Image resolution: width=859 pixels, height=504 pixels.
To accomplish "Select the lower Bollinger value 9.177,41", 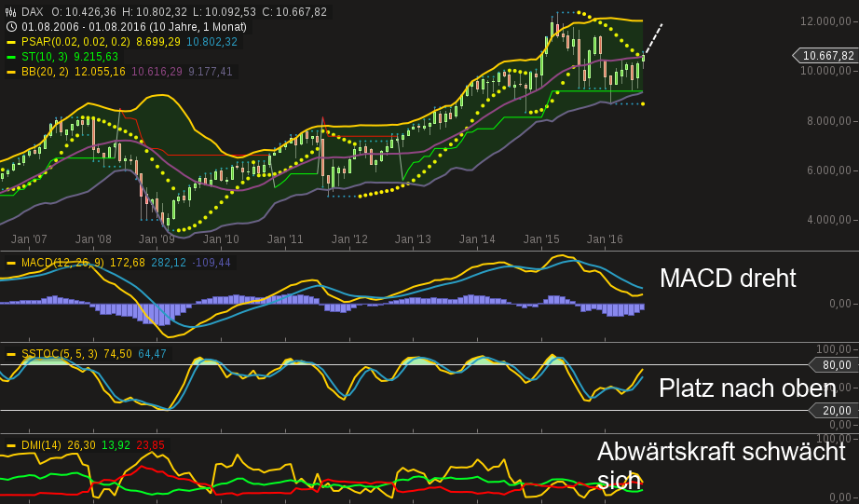I will (211, 71).
